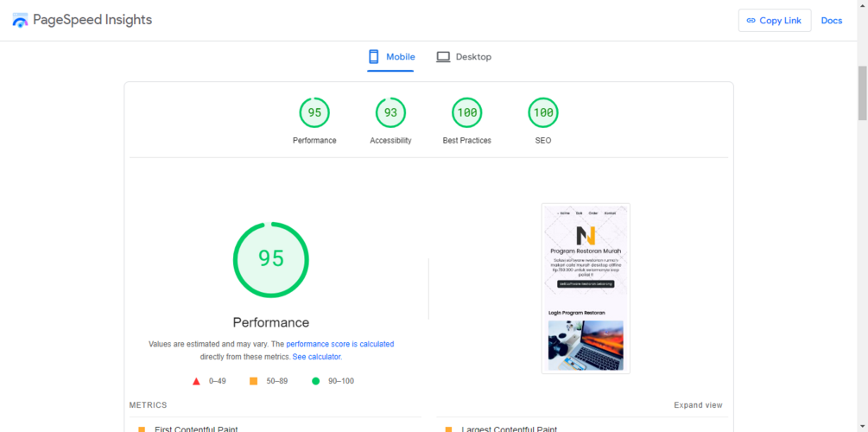Click the desktop laptop icon
Screen dimensions: 868x432
(443, 56)
